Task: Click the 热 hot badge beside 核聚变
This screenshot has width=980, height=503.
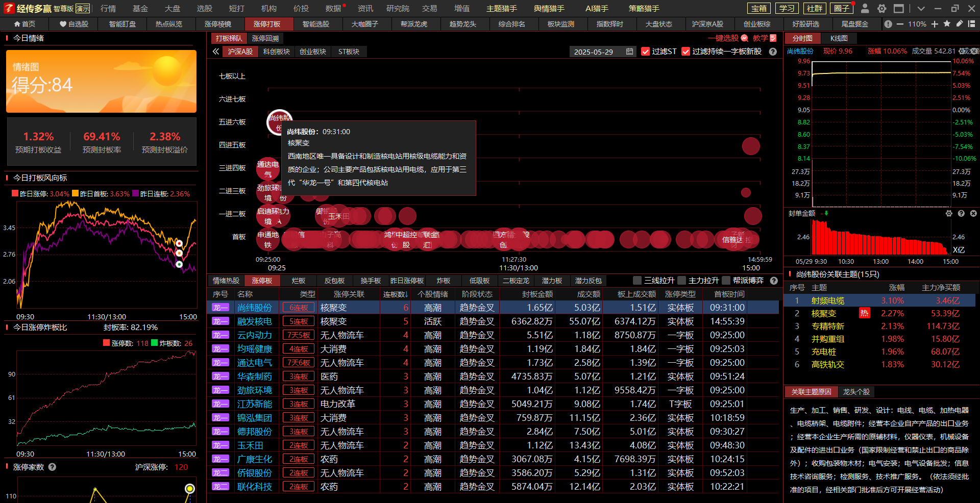Action: click(x=864, y=313)
